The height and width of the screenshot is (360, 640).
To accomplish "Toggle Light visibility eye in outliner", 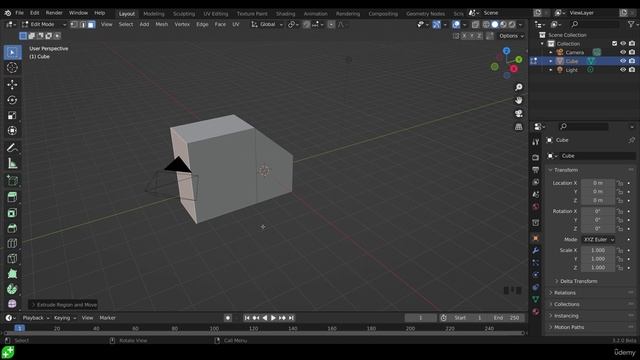I will (x=623, y=70).
